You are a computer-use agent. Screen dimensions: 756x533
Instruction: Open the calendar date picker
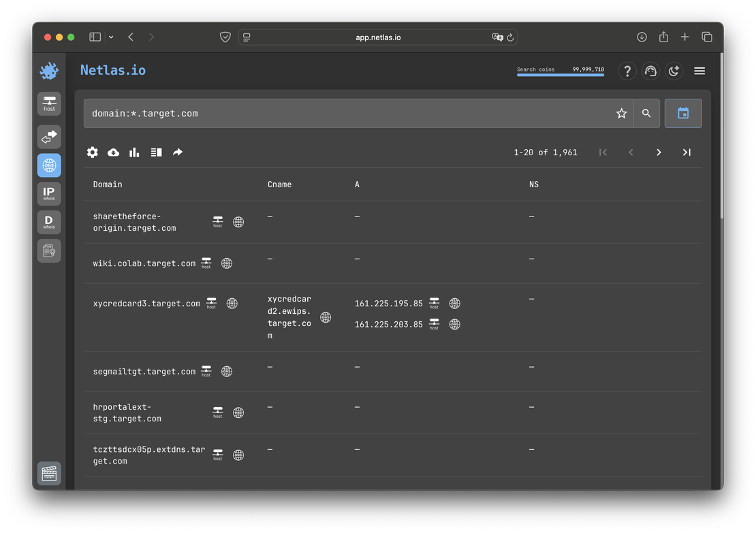pyautogui.click(x=683, y=113)
